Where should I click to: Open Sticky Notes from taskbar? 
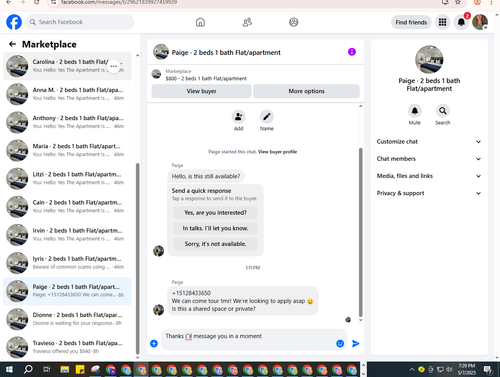point(80,369)
